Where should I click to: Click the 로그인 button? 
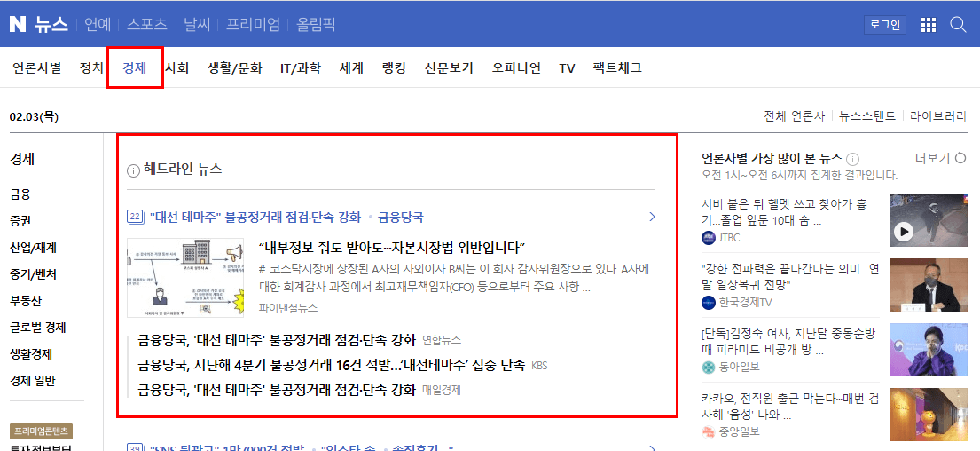tap(885, 25)
